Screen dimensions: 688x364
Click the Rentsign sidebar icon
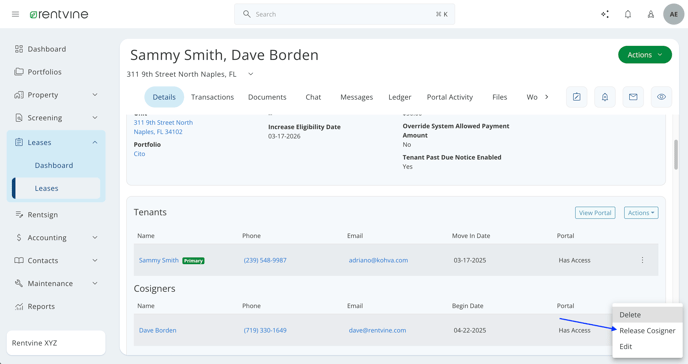[x=18, y=214]
